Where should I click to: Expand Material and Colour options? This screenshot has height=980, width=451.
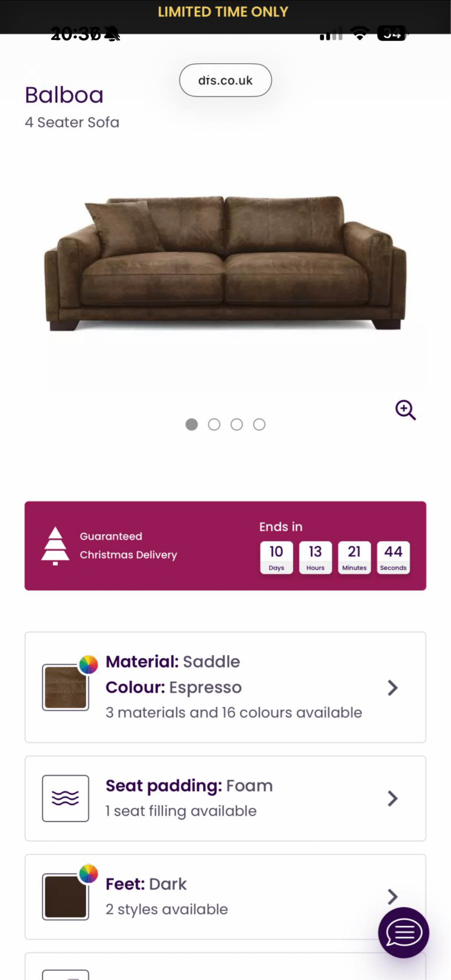[x=393, y=688]
